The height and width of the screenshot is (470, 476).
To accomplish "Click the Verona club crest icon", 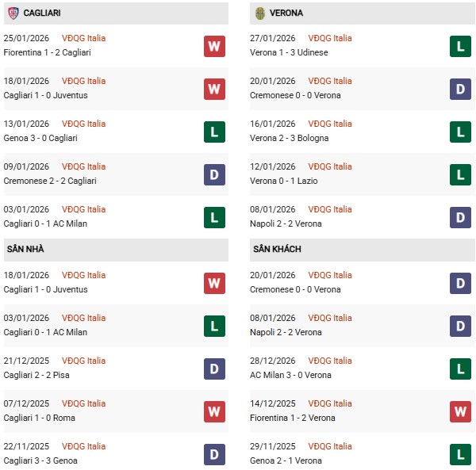I will 260,13.
